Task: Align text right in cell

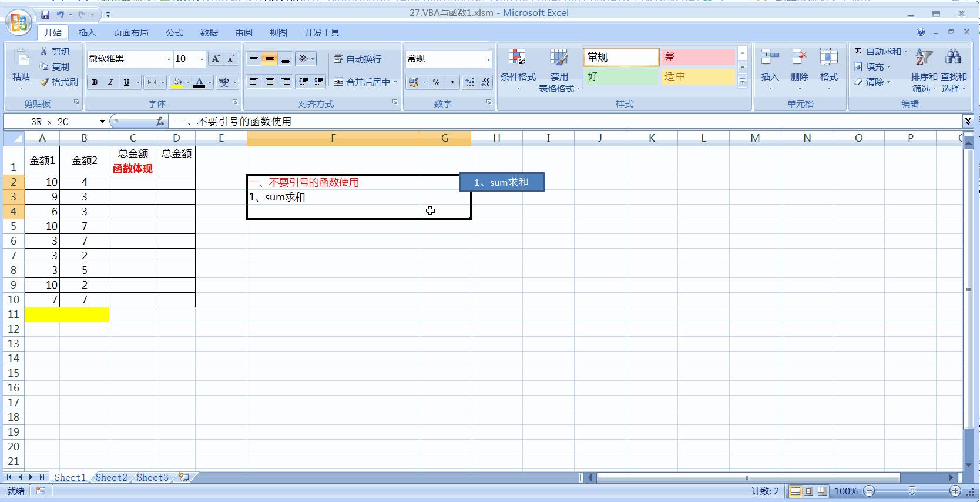Action: tap(286, 82)
